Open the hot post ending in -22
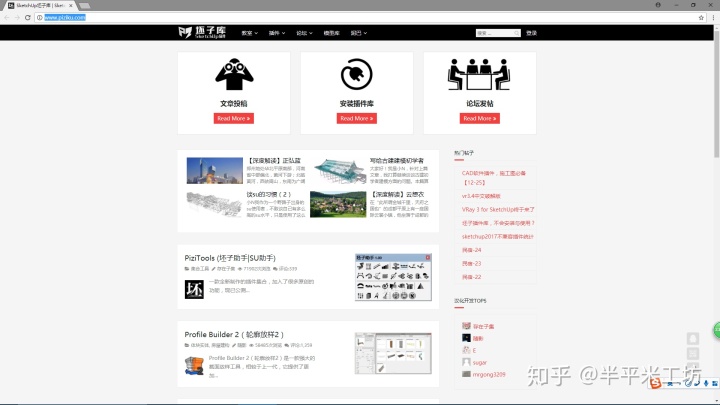This screenshot has width=720, height=405. click(x=471, y=277)
